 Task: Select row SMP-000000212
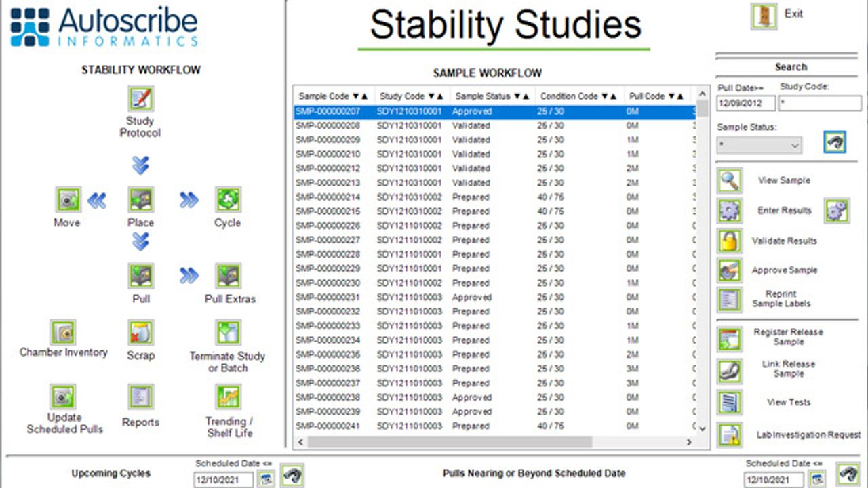495,168
